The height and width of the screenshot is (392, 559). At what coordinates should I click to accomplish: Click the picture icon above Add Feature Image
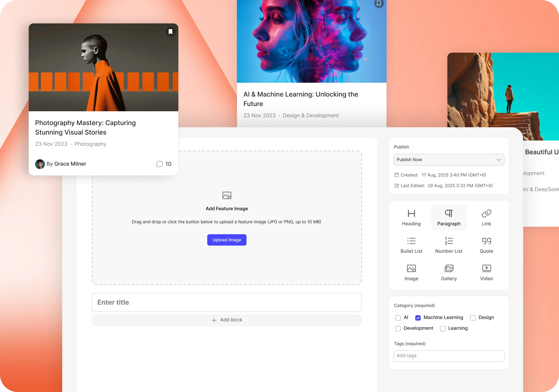(x=227, y=195)
